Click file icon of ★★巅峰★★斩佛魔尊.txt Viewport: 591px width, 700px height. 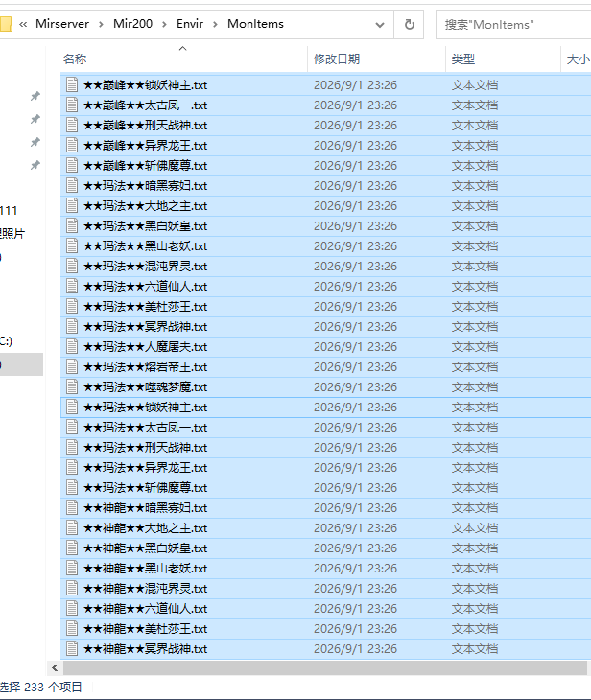72,165
